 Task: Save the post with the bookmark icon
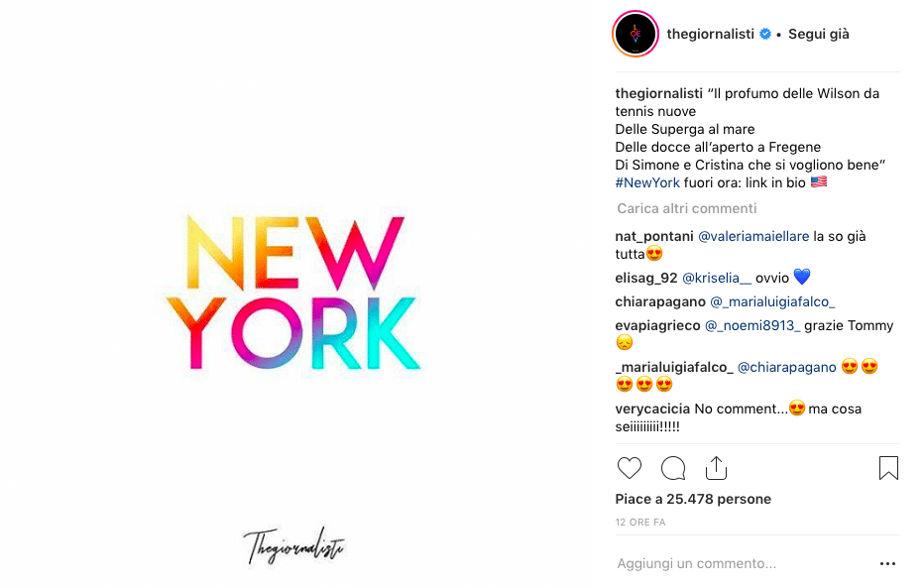pos(888,468)
